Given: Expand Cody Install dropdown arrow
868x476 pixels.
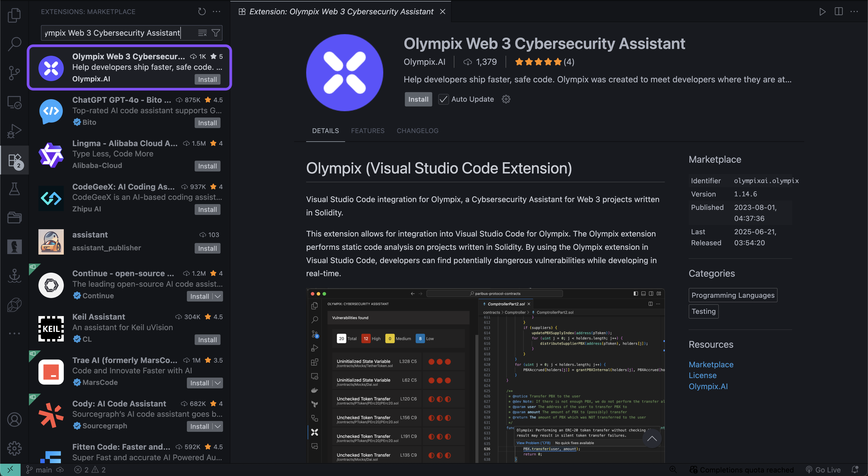Looking at the screenshot, I should click(x=218, y=427).
